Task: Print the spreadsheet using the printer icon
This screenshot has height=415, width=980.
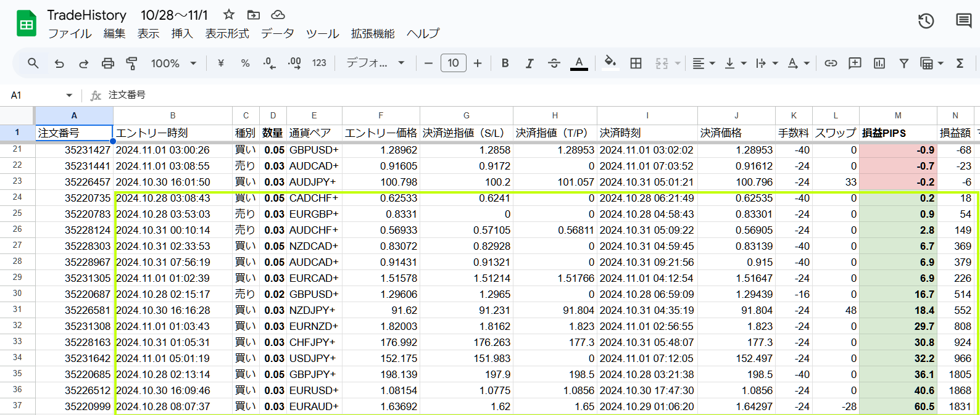Action: click(108, 63)
